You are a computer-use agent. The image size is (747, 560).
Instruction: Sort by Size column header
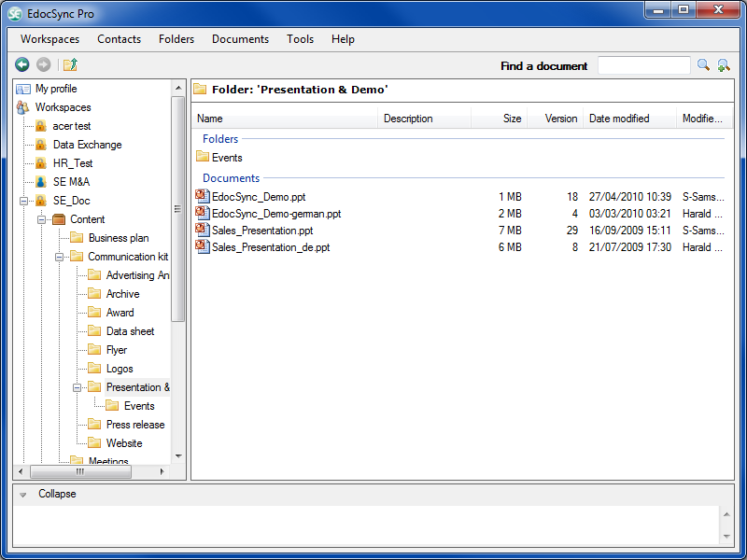coord(500,119)
